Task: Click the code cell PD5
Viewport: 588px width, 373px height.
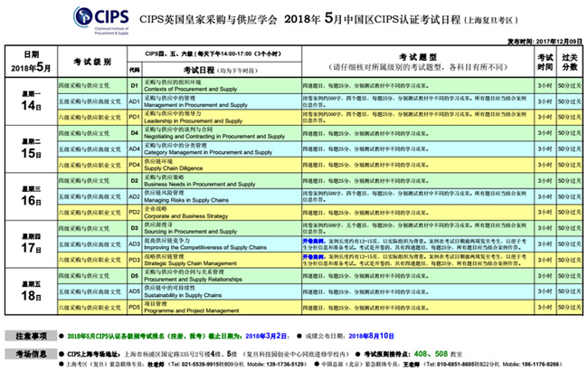Action: (135, 307)
